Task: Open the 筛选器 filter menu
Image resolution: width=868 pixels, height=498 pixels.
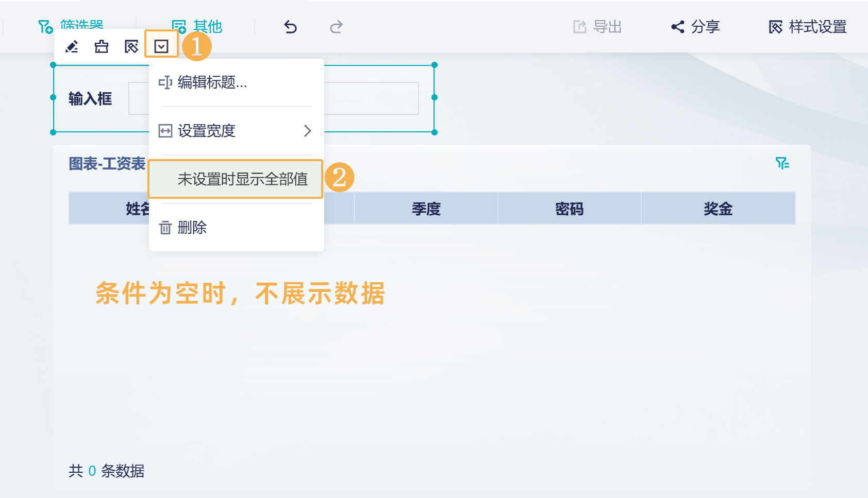Action: pyautogui.click(x=71, y=26)
